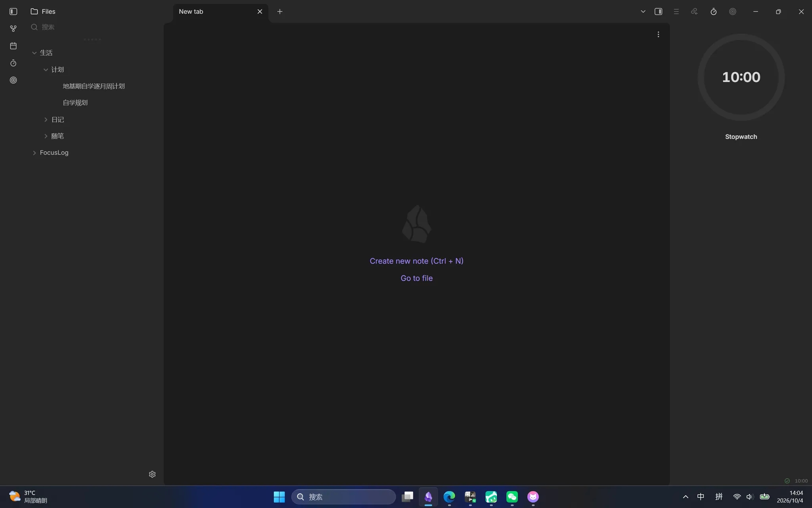Open calendar icon in left ribbon

coord(13,46)
